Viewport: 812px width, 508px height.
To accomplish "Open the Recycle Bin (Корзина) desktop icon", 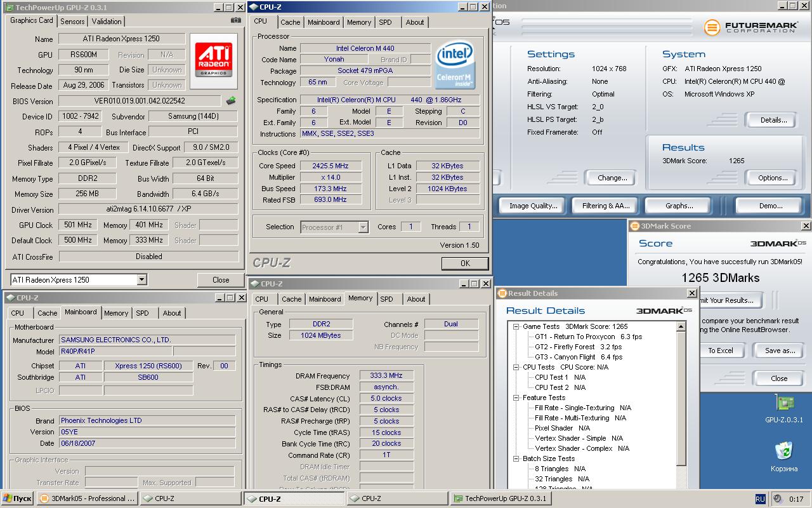I will click(x=784, y=457).
